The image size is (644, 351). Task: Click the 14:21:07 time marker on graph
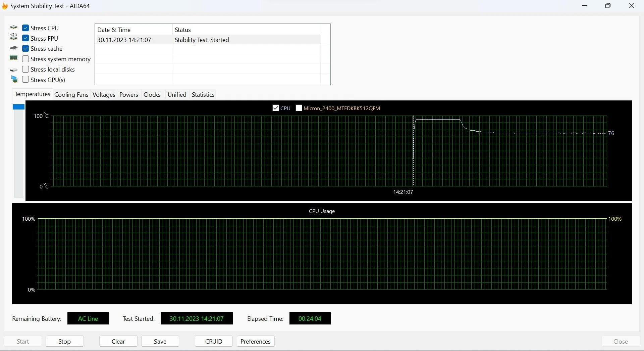click(403, 192)
